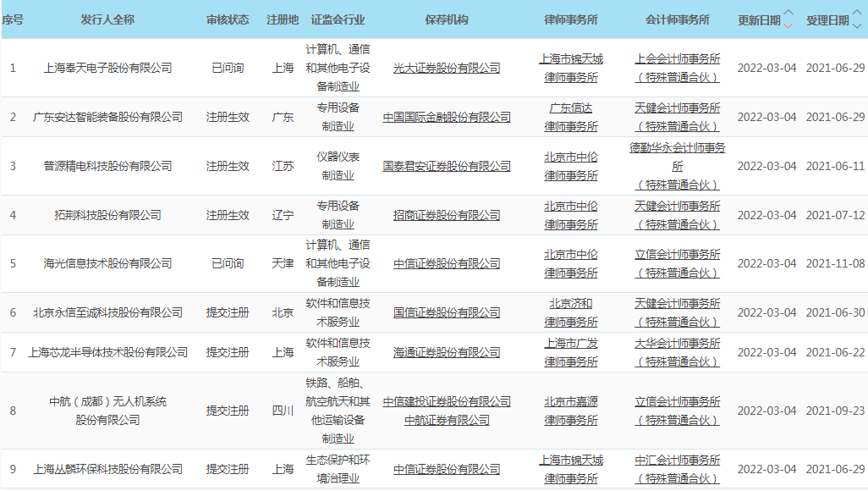Click 德勤华永会计师事务所 accounting firm link

678,157
